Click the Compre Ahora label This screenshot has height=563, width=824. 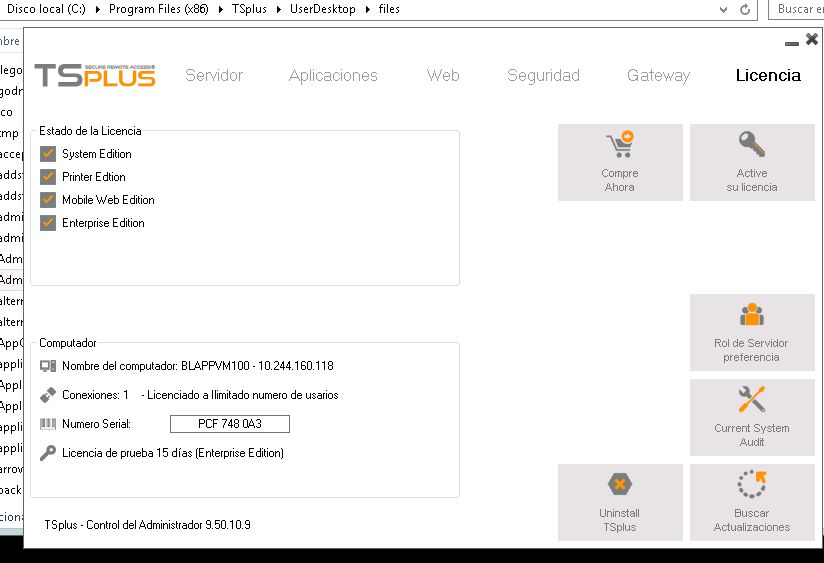tap(620, 180)
